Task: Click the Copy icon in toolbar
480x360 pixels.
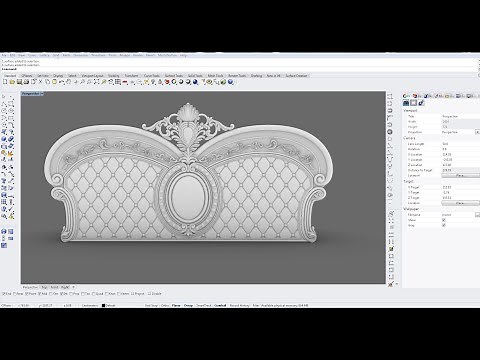Action: tap(47, 82)
